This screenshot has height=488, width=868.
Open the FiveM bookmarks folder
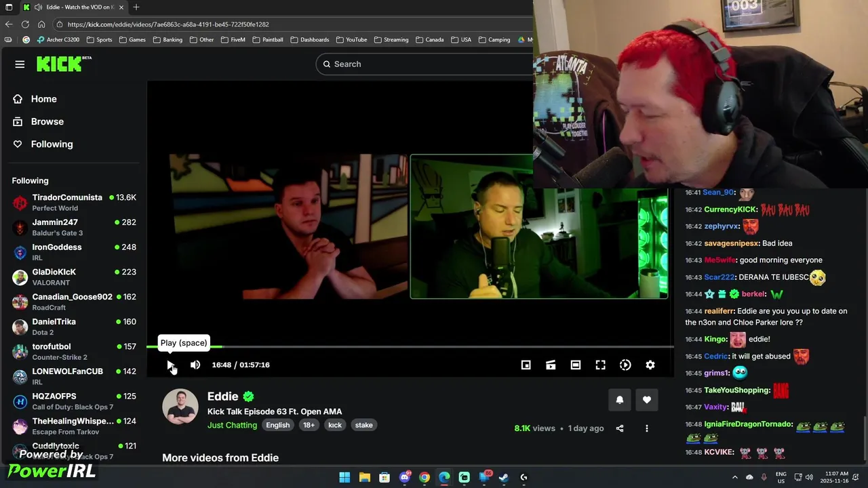[x=233, y=39]
